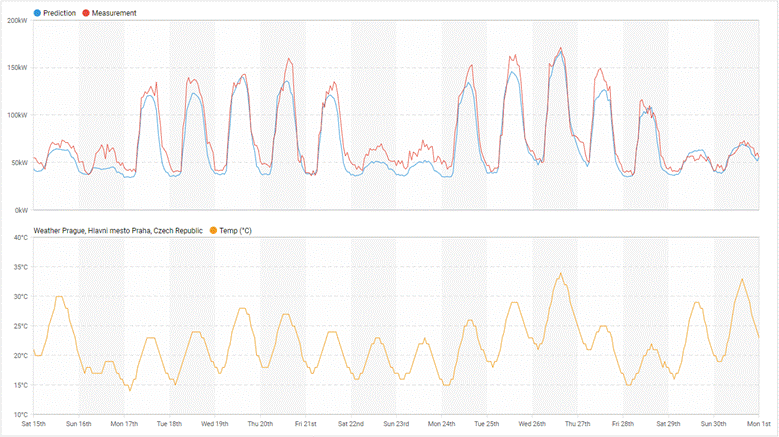This screenshot has width=779, height=437.
Task: Click the 150kW y-axis label
Action: coord(17,68)
